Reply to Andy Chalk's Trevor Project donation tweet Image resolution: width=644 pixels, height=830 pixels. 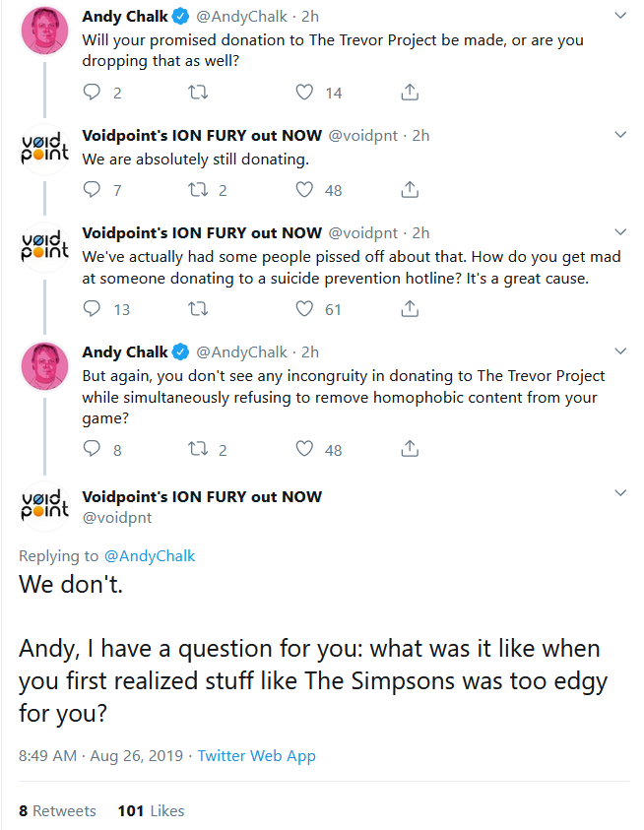pos(93,93)
